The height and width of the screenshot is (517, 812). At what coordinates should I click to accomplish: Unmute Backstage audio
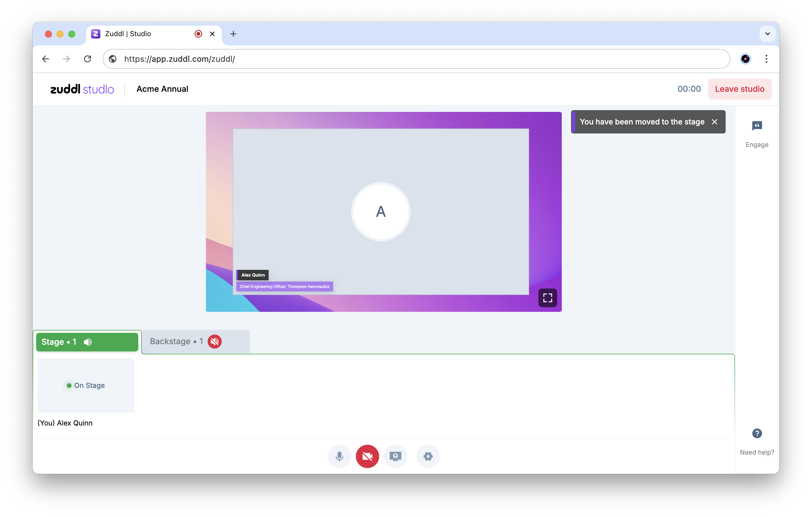(214, 341)
